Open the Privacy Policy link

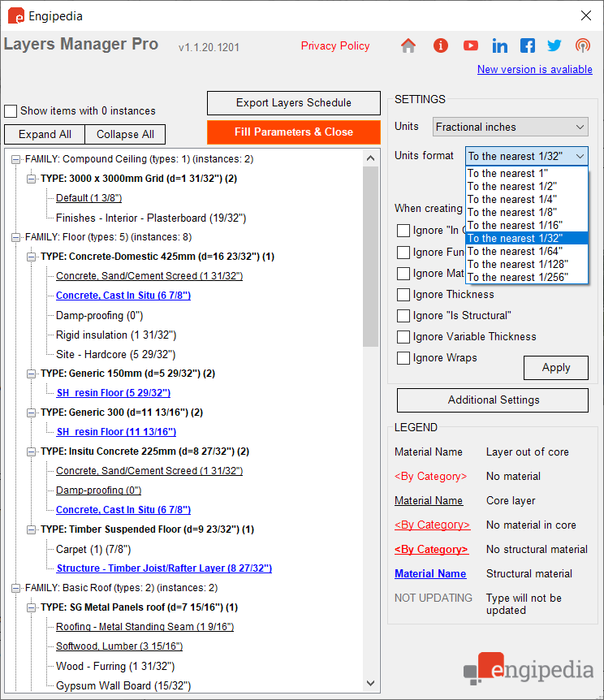point(335,45)
